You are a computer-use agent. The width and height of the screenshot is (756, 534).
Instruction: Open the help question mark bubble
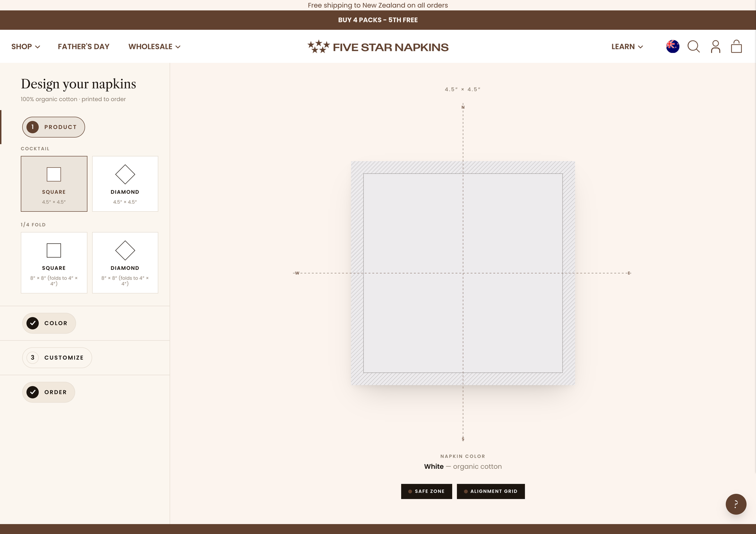[x=736, y=504]
